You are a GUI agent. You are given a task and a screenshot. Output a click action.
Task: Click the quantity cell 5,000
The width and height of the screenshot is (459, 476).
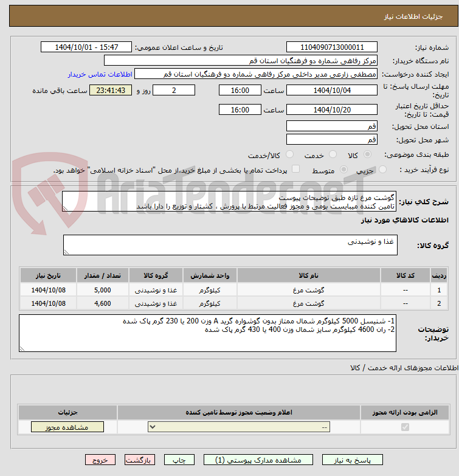103,290
